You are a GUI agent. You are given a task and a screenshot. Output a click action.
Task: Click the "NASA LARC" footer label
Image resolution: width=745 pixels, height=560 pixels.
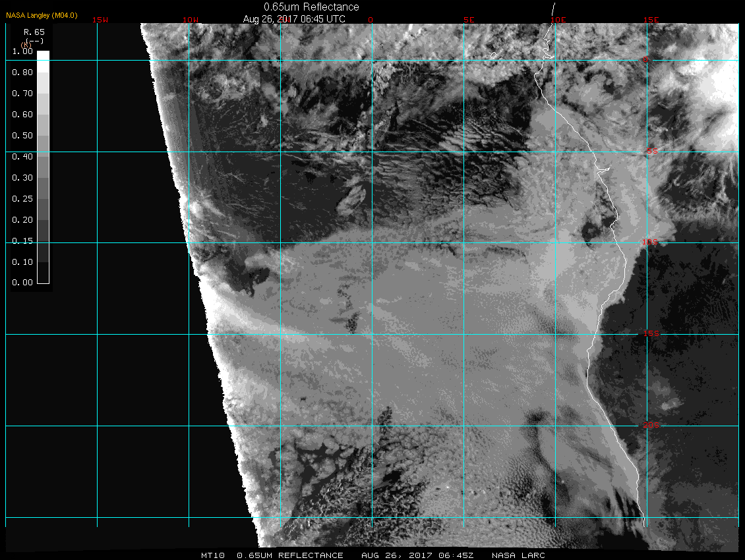[x=518, y=555]
